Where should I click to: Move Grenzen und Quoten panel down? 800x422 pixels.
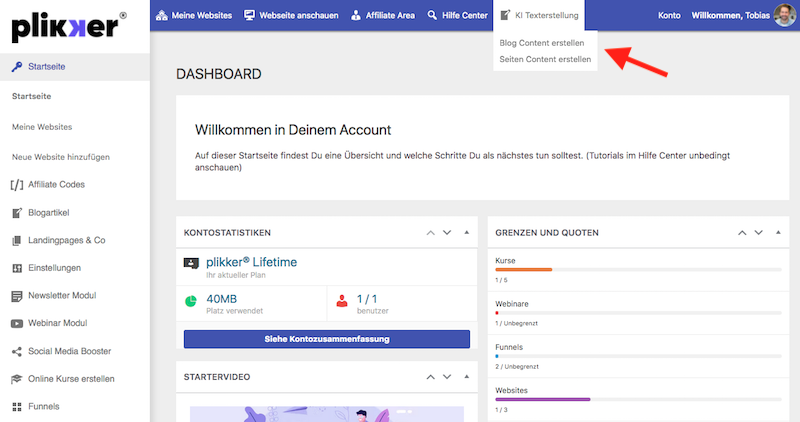point(759,233)
